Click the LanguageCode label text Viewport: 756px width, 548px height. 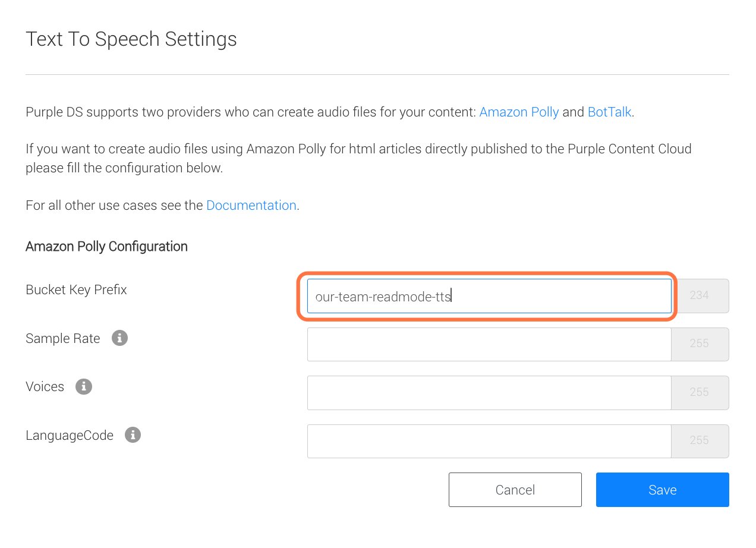70,436
